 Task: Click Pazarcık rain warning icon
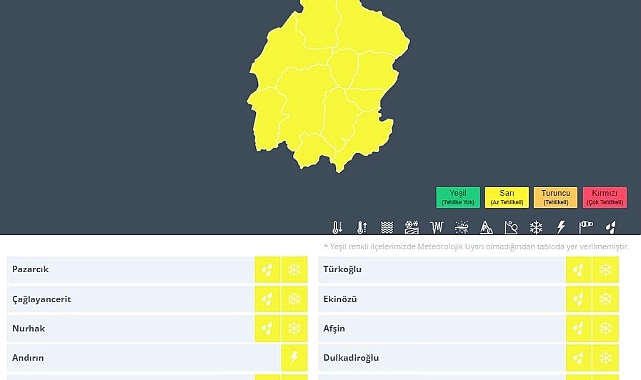[x=267, y=270]
